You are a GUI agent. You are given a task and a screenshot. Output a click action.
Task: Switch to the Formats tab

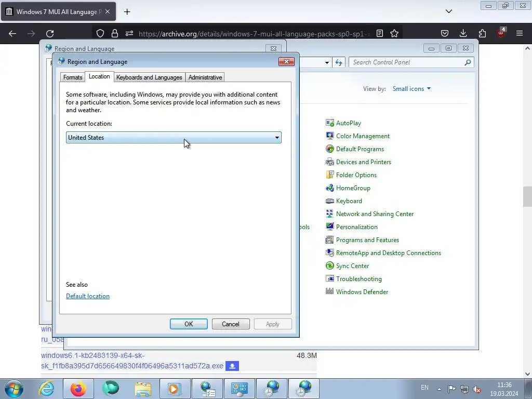point(73,77)
